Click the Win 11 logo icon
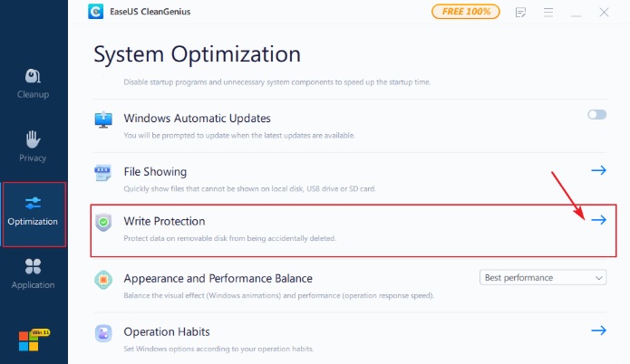Viewport: 630px width, 364px height. pyautogui.click(x=33, y=342)
